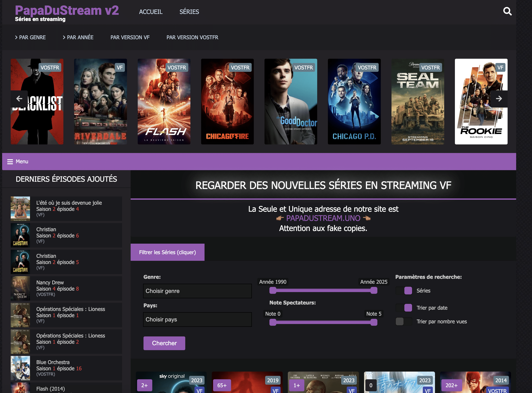Open Nancy Drew Saison 4 épisode 8
The width and height of the screenshot is (532, 393).
(x=66, y=288)
